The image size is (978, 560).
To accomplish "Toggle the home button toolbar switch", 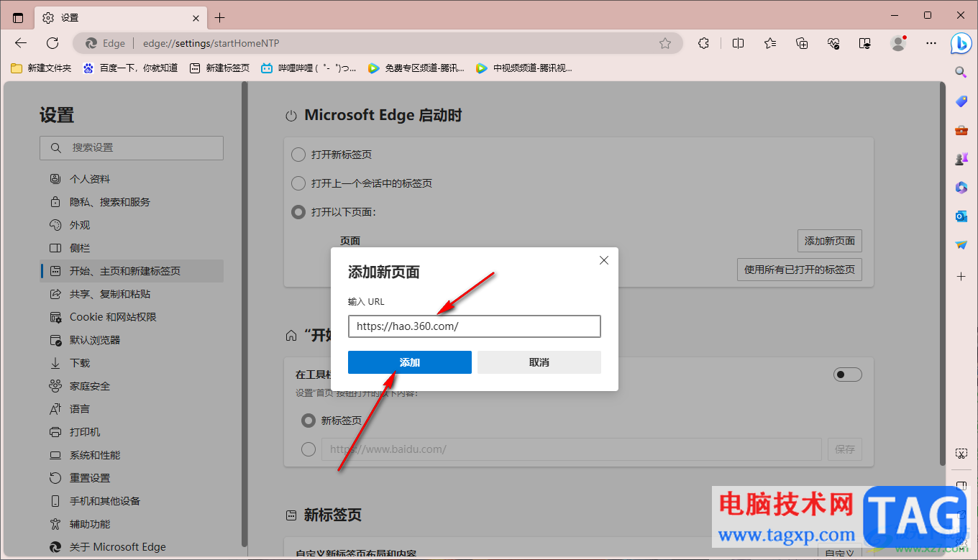I will coord(847,375).
